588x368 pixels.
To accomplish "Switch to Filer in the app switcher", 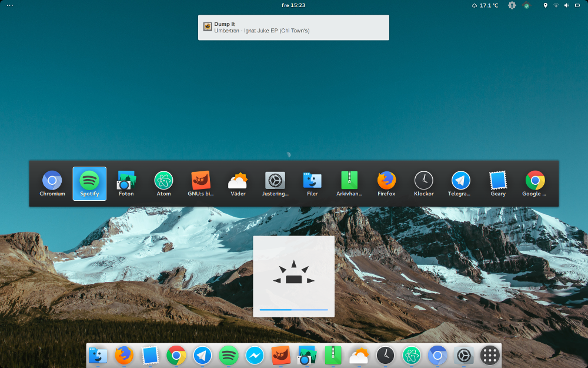I will click(x=312, y=184).
